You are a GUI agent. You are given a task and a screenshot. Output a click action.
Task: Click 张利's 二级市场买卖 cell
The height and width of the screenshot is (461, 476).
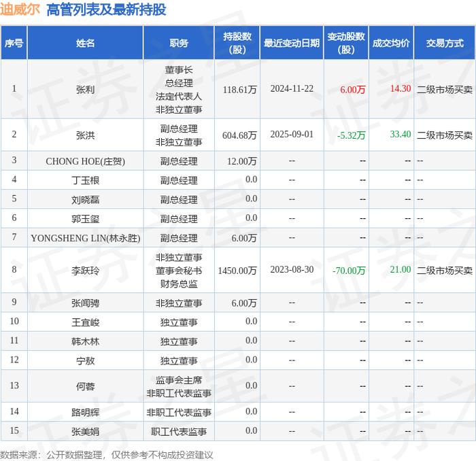445,90
